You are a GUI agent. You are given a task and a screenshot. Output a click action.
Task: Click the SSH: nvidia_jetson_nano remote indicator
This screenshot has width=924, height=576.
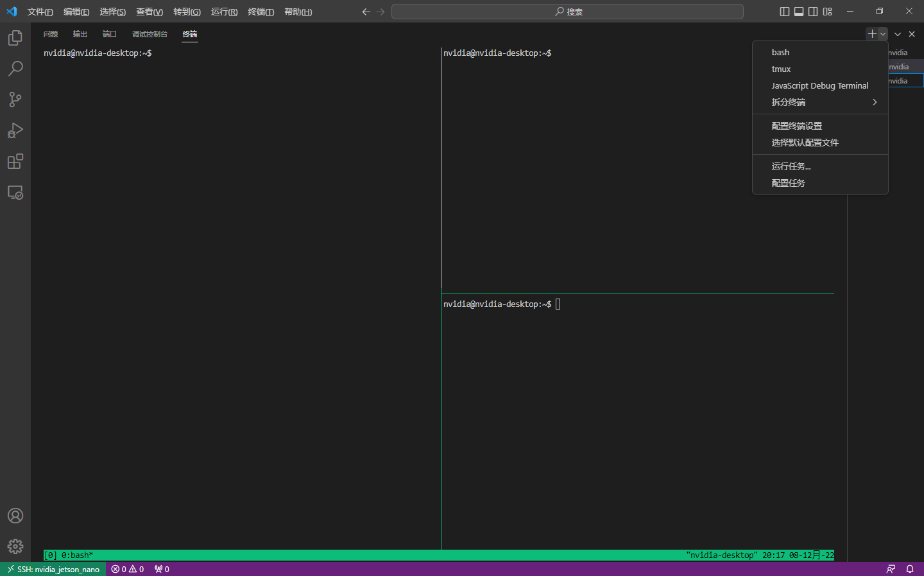click(x=53, y=569)
